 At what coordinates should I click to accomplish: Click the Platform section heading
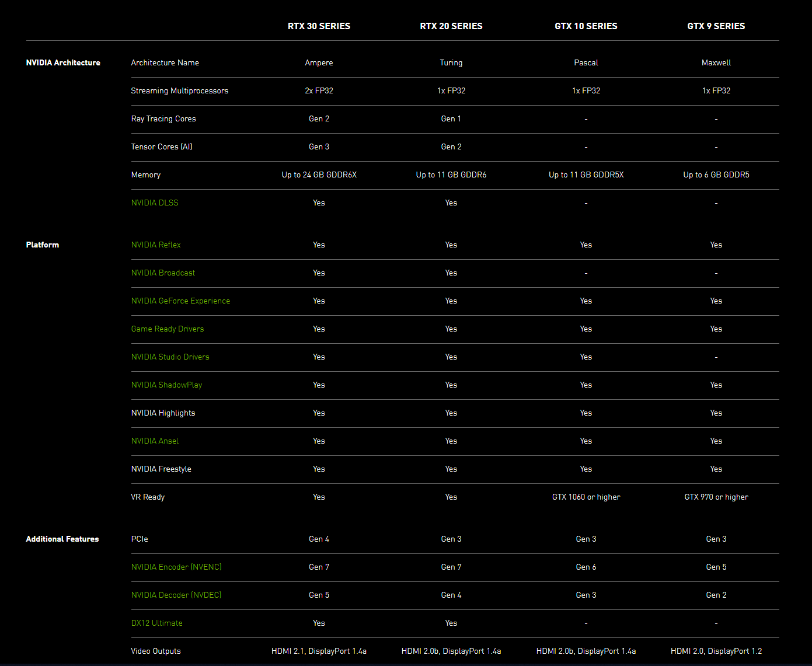point(43,245)
